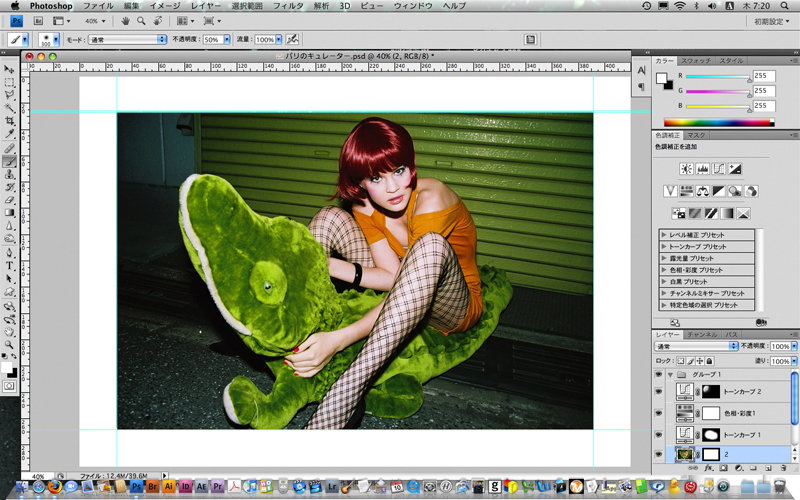Add a Curves adjustment
The width and height of the screenshot is (800, 500).
click(x=718, y=169)
